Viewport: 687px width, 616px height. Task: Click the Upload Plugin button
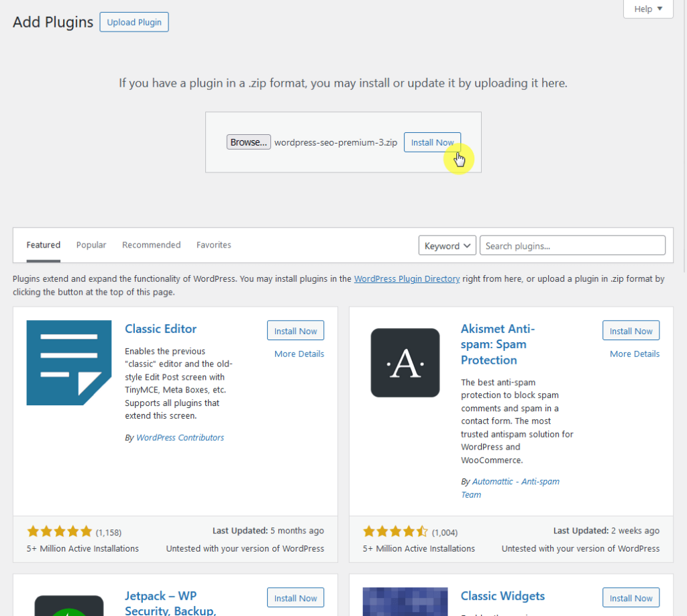click(134, 22)
